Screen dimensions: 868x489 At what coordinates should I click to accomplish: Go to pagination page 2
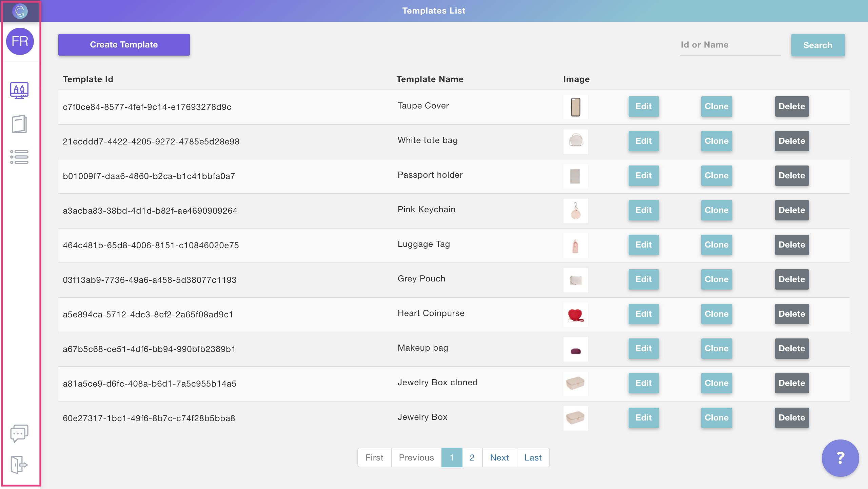(472, 457)
